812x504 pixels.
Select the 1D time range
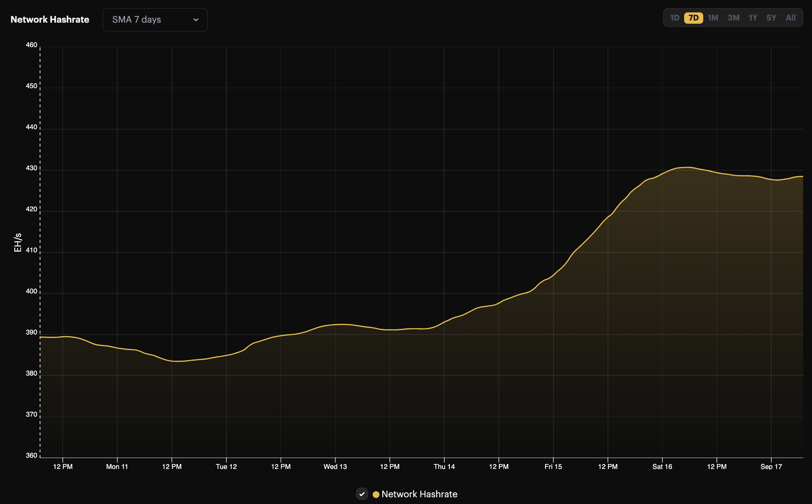[675, 17]
